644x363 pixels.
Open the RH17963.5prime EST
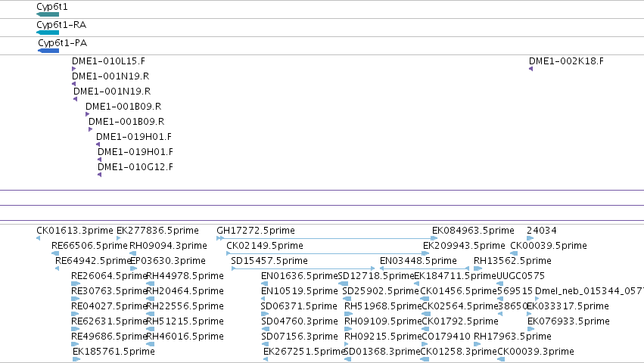(512, 337)
